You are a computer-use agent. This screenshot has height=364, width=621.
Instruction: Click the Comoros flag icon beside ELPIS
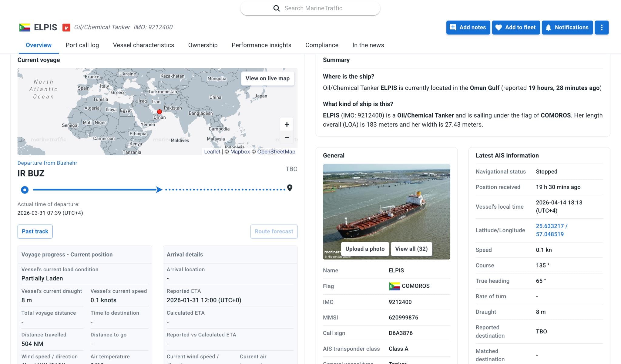point(25,27)
